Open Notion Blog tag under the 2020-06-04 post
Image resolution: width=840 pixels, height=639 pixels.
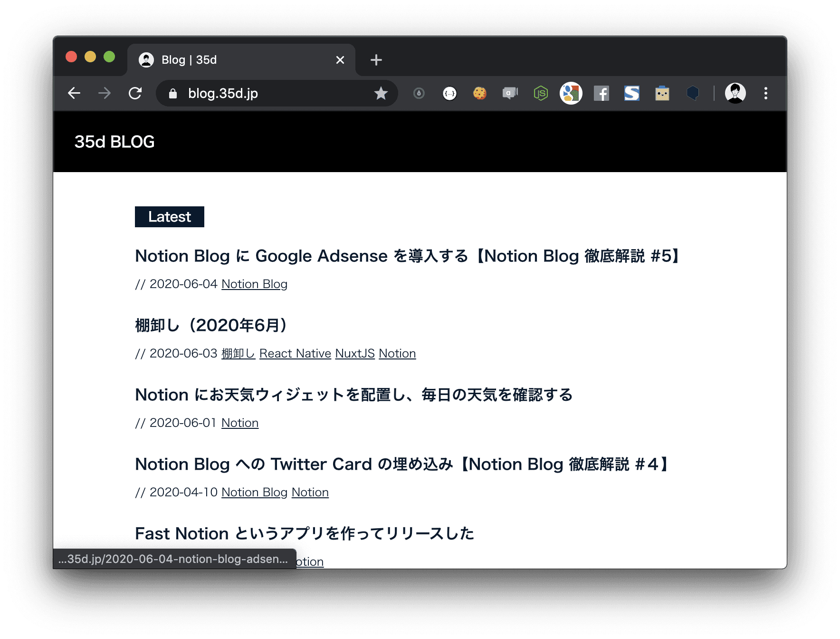tap(254, 284)
